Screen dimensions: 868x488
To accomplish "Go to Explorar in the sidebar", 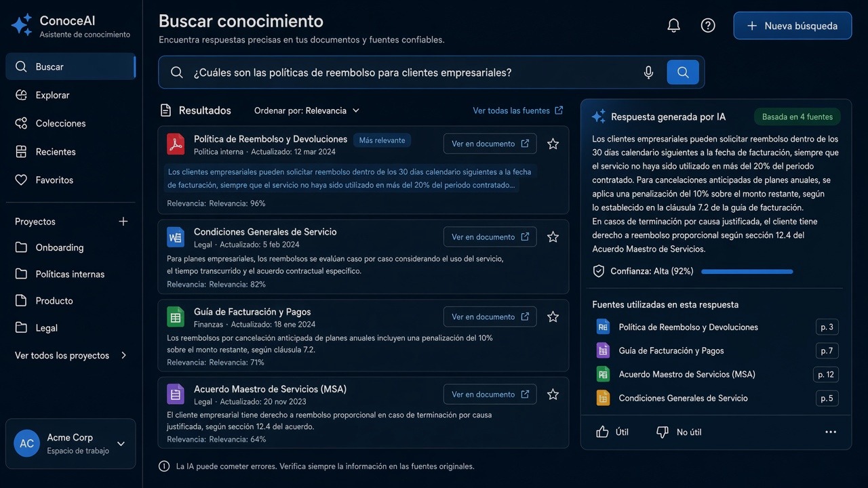I will [x=71, y=95].
